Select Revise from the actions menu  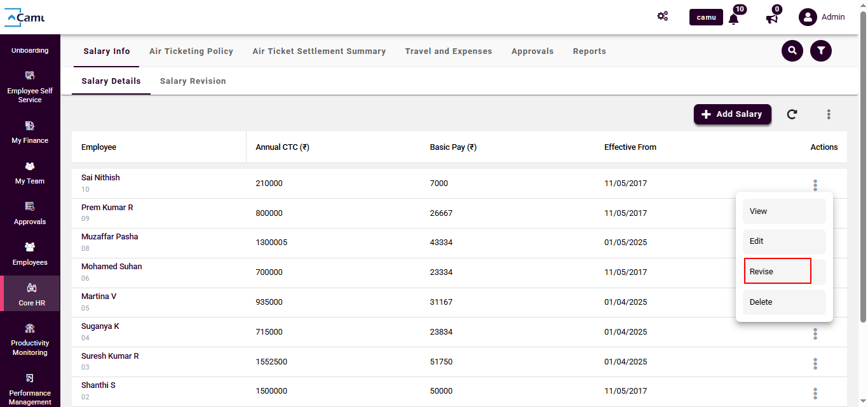point(777,271)
